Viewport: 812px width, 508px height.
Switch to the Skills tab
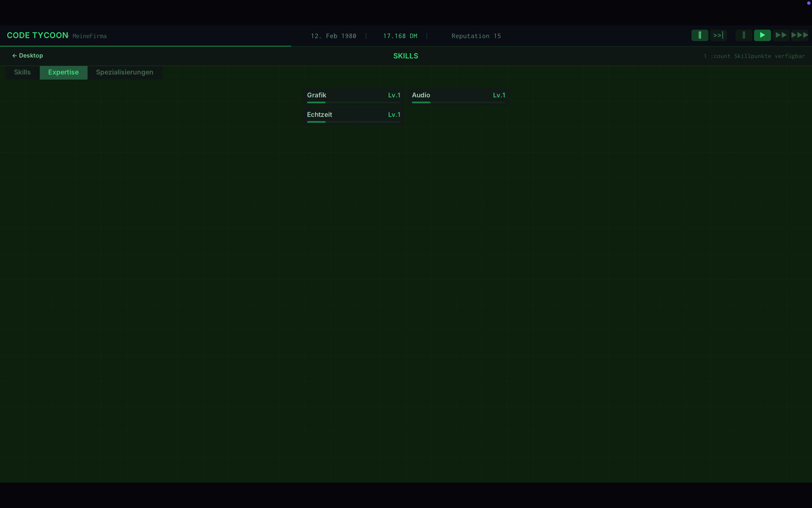tap(22, 72)
